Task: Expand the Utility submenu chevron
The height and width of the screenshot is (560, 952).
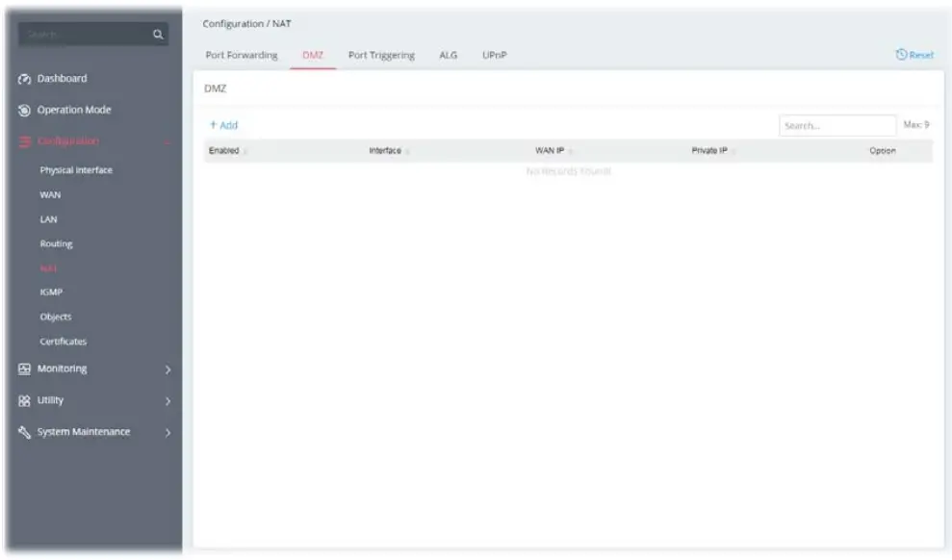Action: [168, 401]
